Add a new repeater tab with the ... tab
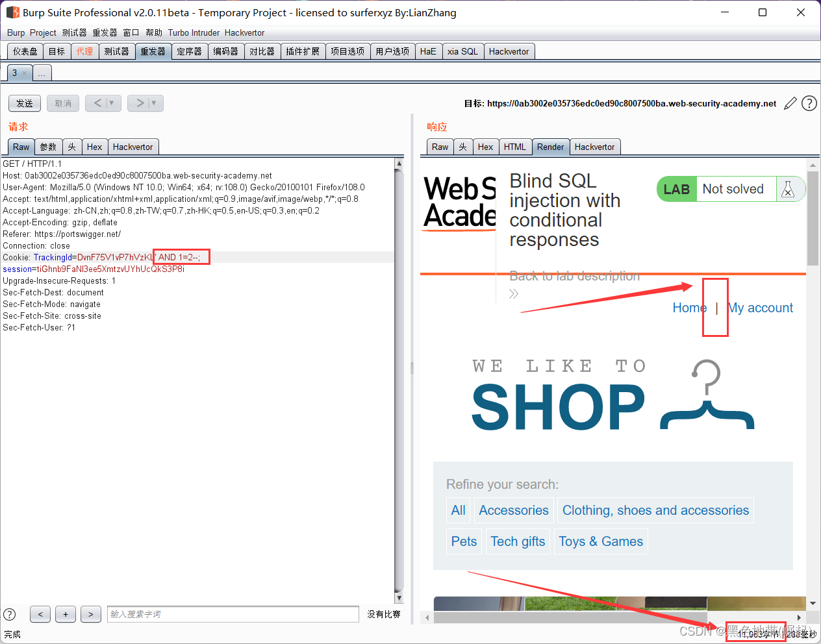 [42, 73]
